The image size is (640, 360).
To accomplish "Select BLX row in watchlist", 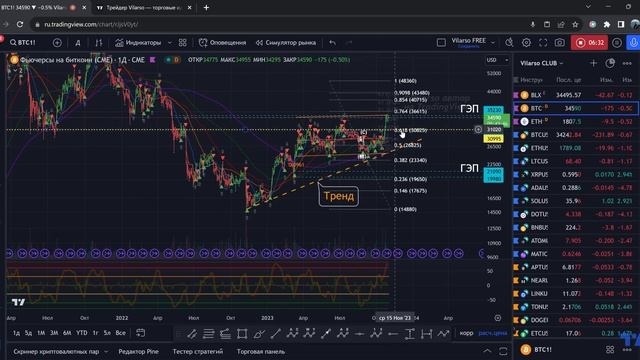I will pos(576,95).
